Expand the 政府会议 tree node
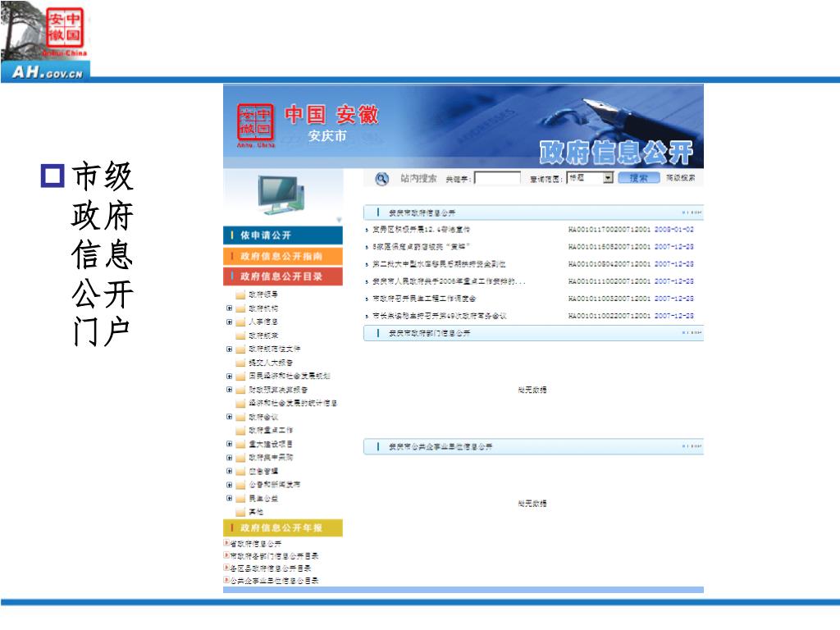The height and width of the screenshot is (630, 840). tap(230, 417)
